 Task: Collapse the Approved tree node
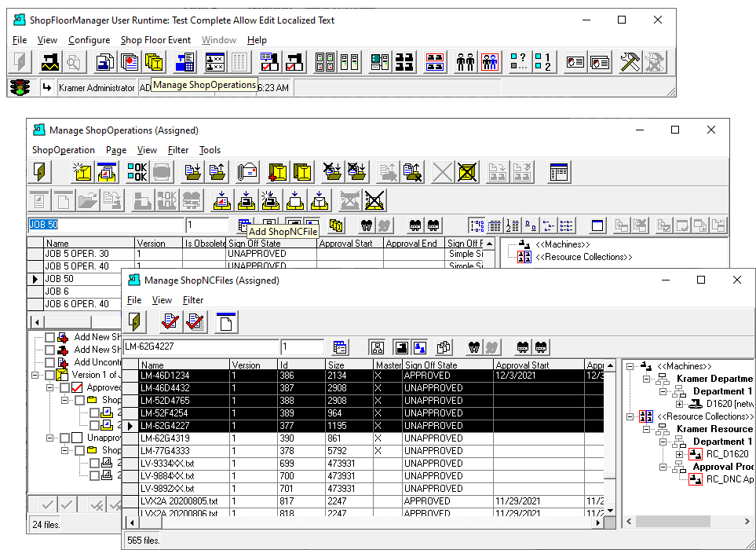50,387
